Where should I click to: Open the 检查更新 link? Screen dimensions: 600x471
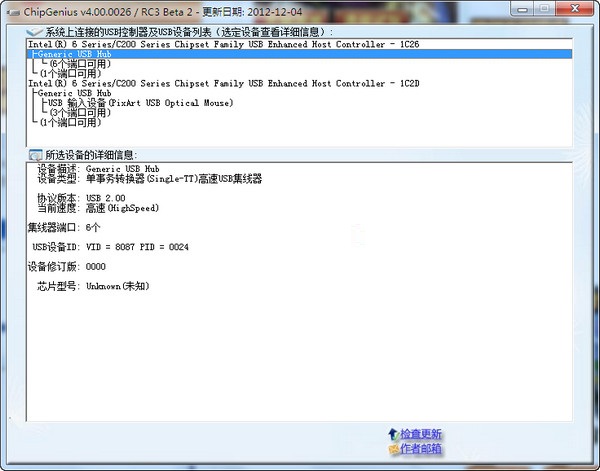(421, 434)
